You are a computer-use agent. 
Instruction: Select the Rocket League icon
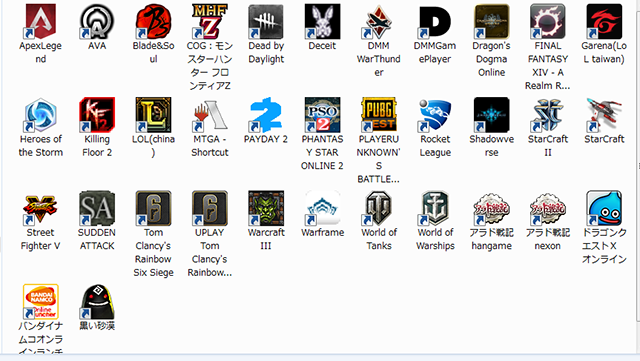pyautogui.click(x=435, y=115)
